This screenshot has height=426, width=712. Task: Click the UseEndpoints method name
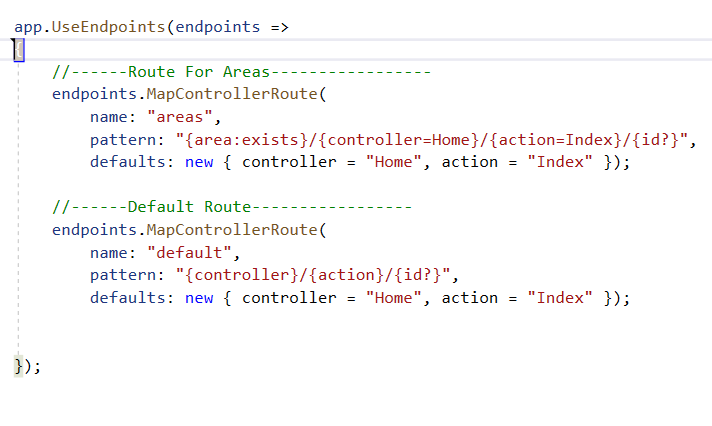click(109, 27)
